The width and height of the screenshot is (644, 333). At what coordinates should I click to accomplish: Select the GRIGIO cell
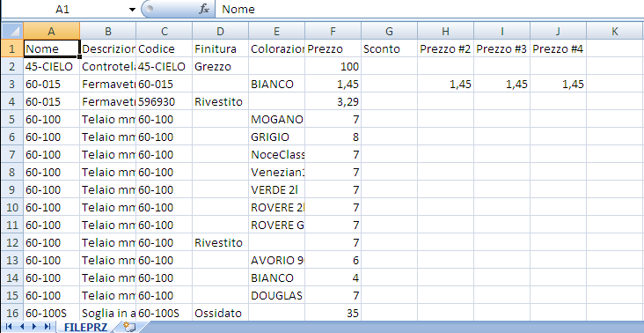(276, 137)
